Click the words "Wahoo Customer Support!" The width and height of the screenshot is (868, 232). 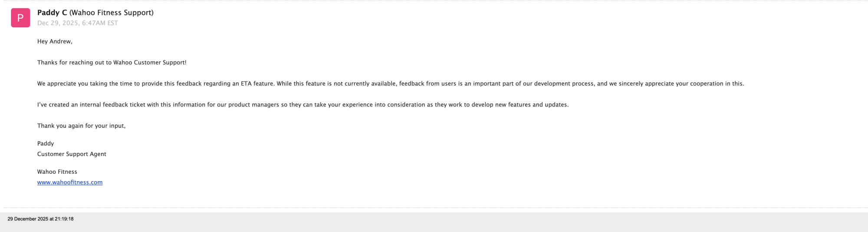150,63
